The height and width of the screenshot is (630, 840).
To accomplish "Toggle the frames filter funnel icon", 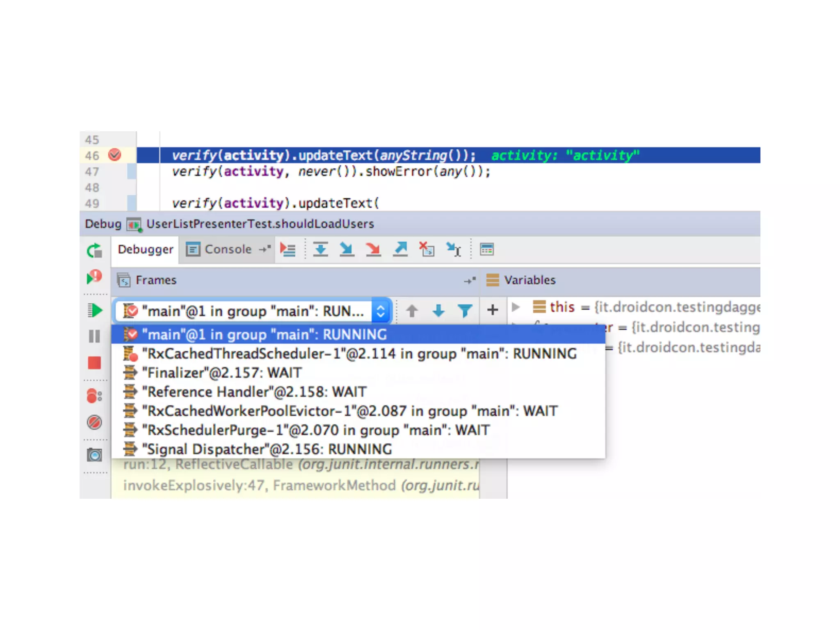I will pos(465,310).
